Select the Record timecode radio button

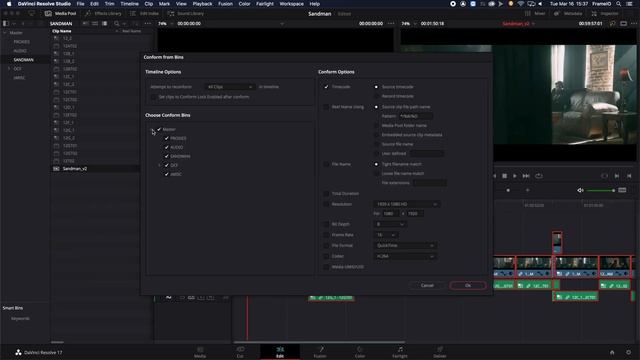tap(376, 96)
